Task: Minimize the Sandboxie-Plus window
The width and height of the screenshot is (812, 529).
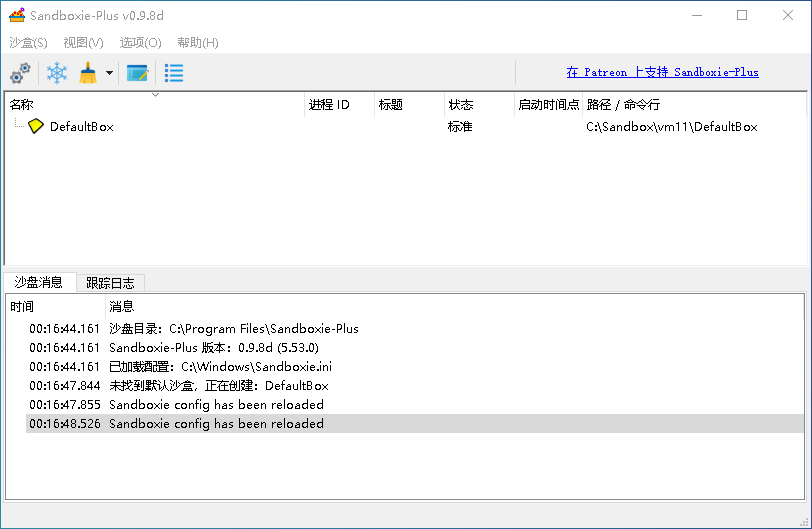Action: click(x=697, y=16)
